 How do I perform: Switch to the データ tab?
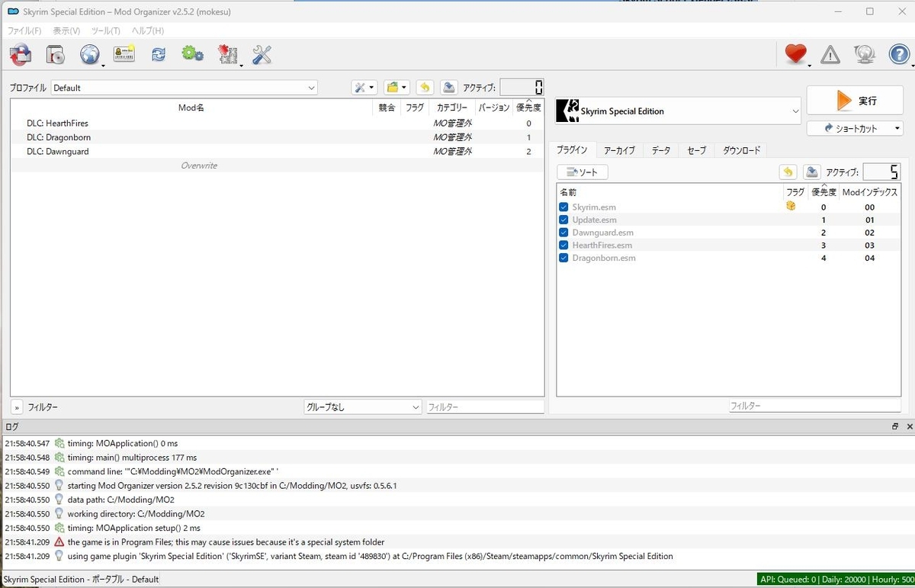click(661, 150)
